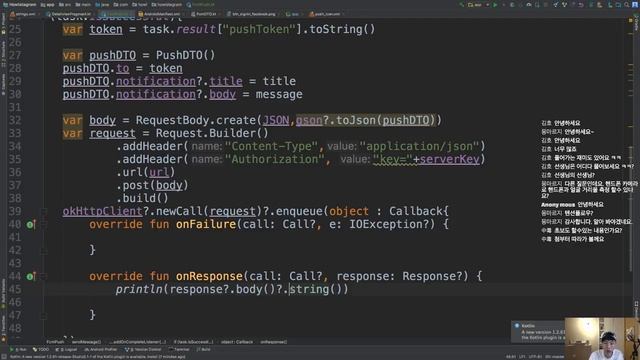Click the green Run app button

[x=495, y=5]
